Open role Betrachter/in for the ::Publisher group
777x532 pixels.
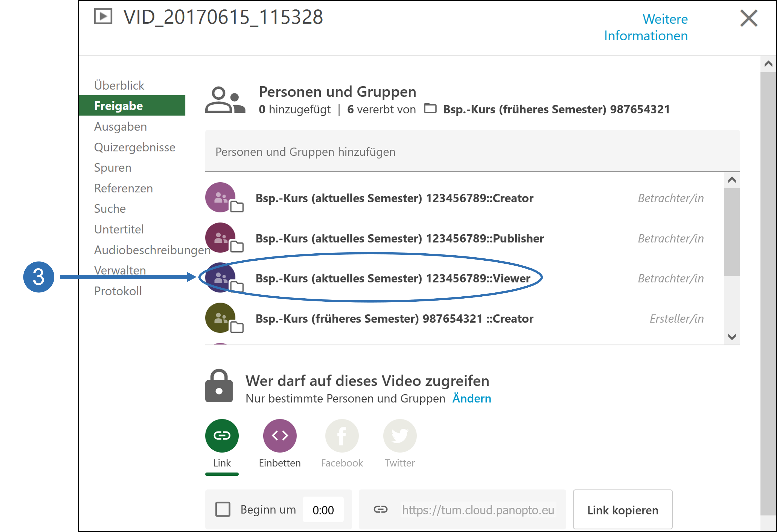click(x=670, y=238)
